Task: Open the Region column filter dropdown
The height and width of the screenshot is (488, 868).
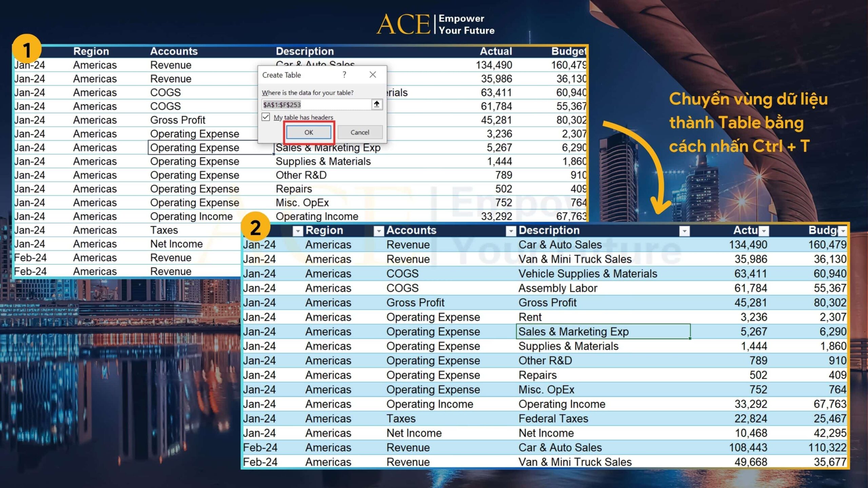Action: [x=379, y=231]
